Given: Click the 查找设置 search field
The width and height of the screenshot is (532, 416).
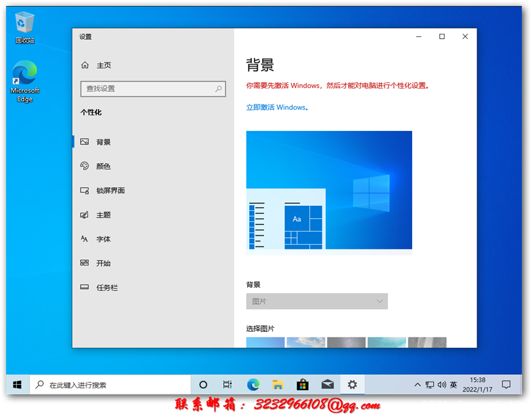Looking at the screenshot, I should [153, 88].
